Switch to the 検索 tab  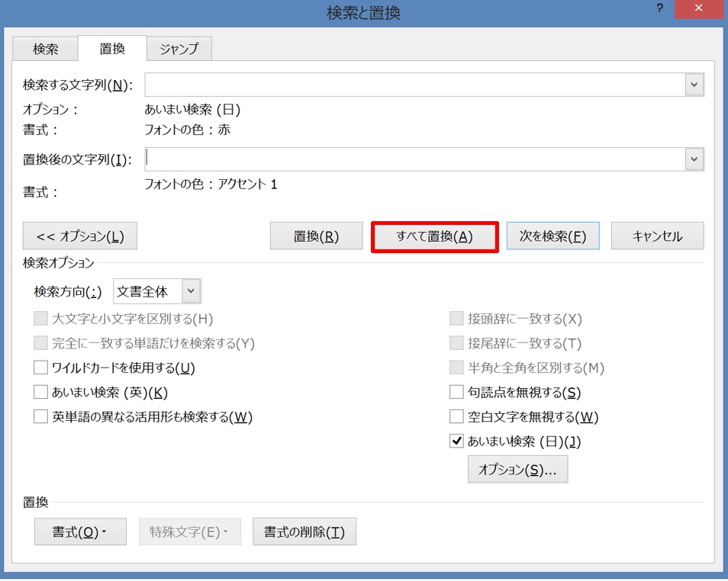pos(45,49)
